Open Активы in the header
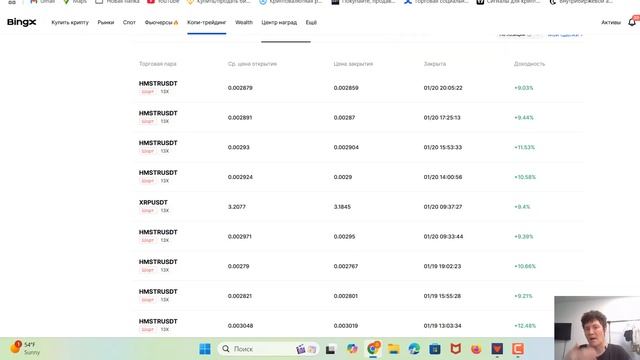Screen dimensions: 640x360 click(x=611, y=22)
